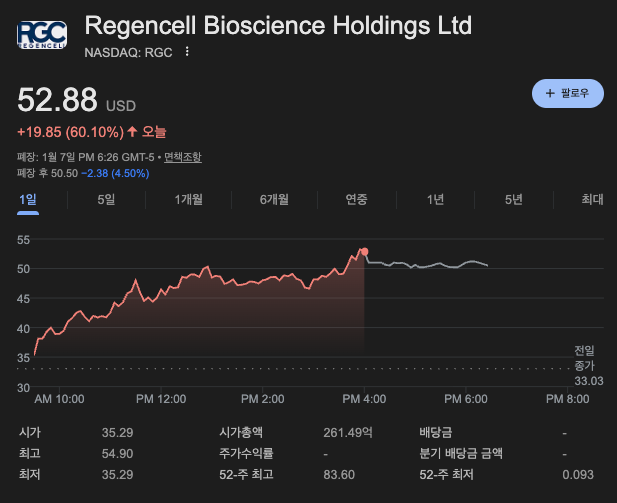This screenshot has width=617, height=503.
Task: Click the PM 12:00 time axis label
Action: (x=161, y=399)
